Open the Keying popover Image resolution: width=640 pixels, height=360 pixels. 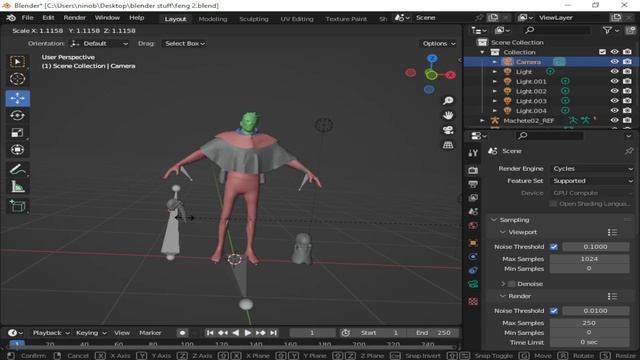tap(91, 333)
